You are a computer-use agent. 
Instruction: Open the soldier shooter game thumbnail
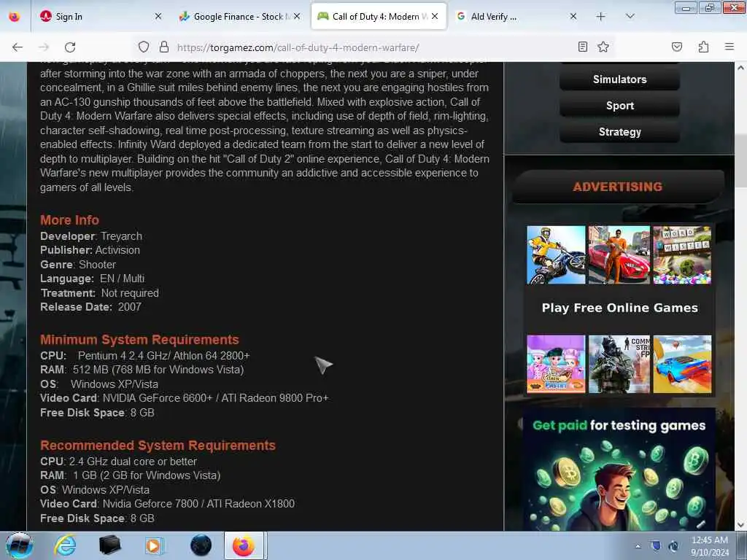[619, 364]
